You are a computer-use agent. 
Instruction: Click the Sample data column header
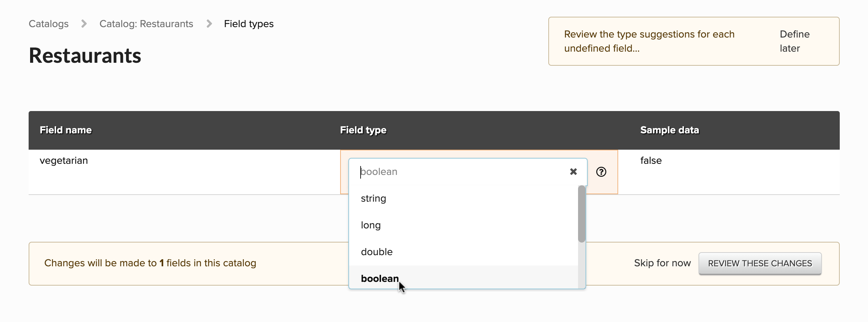tap(669, 130)
